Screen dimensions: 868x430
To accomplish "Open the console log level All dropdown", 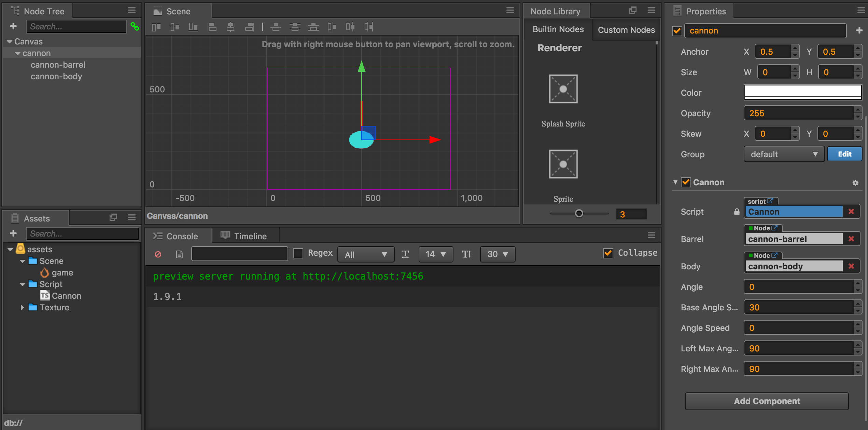I will (x=365, y=254).
